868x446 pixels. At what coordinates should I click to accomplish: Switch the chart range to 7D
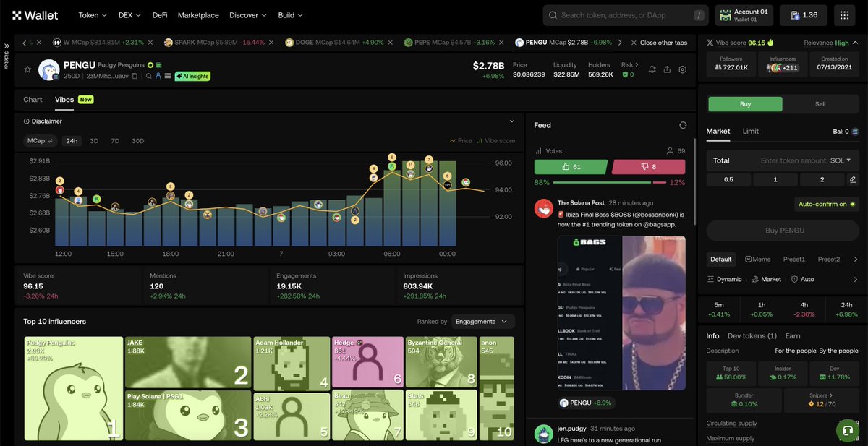coord(115,141)
